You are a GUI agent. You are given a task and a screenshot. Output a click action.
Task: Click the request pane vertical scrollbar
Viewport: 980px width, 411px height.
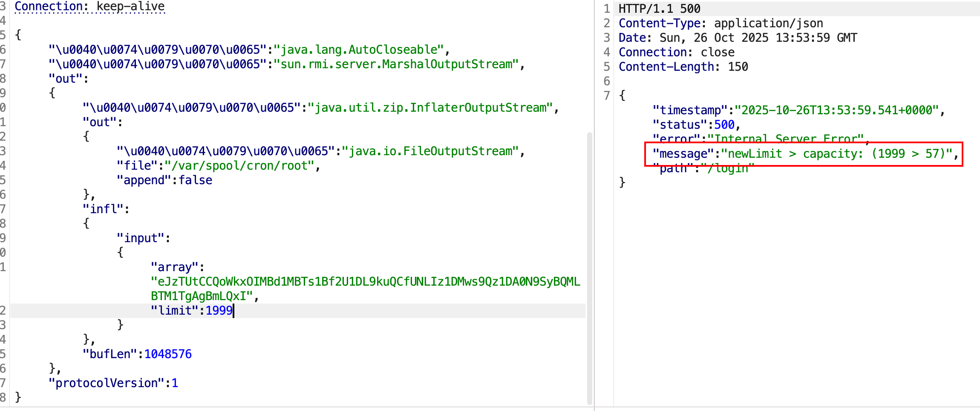pyautogui.click(x=590, y=268)
